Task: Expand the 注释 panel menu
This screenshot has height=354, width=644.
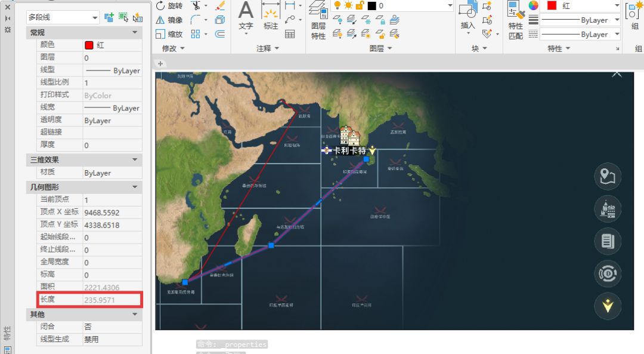Action: [268, 48]
